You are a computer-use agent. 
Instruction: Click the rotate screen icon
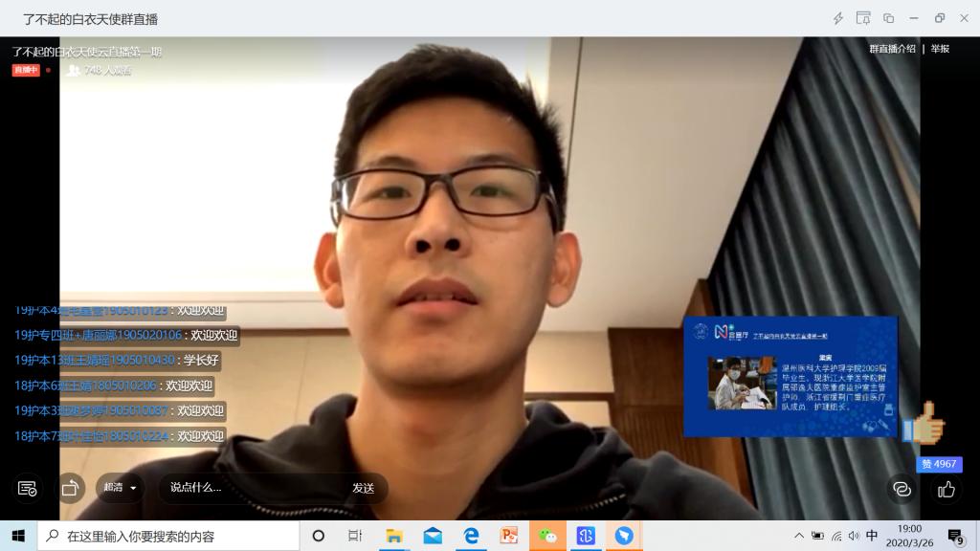[x=70, y=488]
